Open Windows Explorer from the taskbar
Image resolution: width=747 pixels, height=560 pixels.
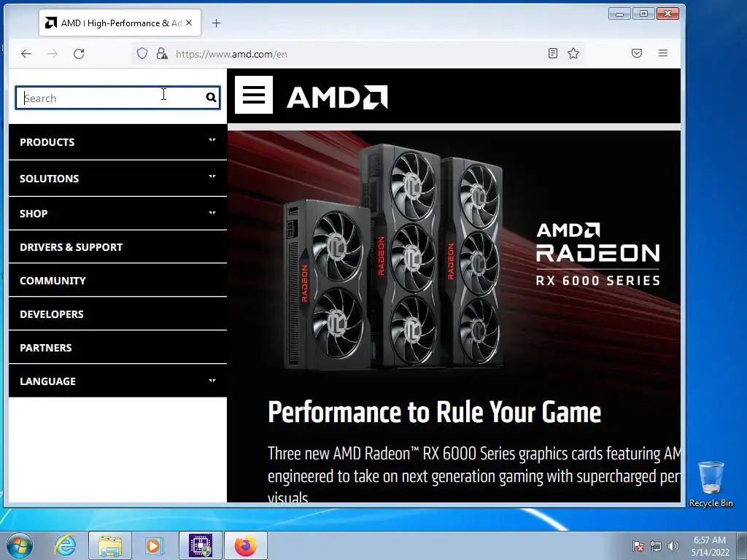coord(110,545)
